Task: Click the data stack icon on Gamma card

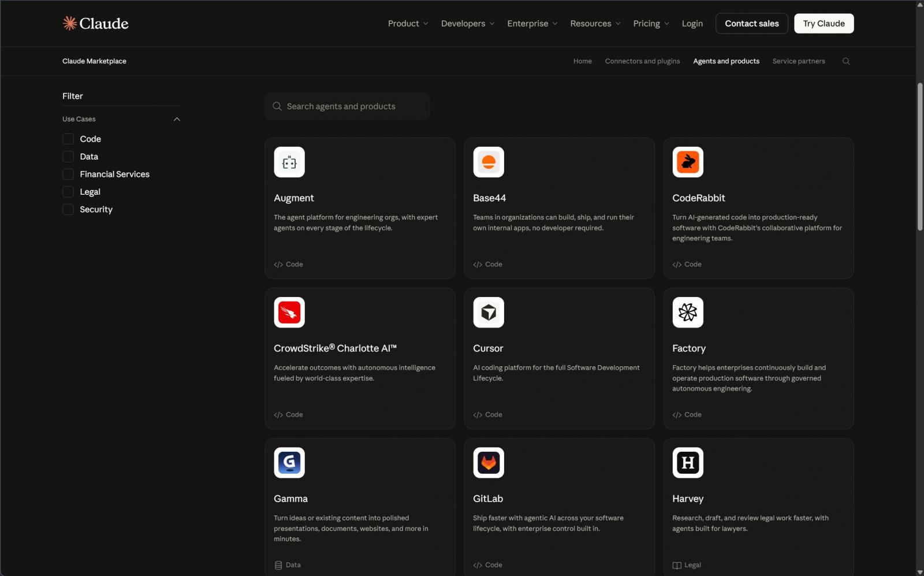Action: coord(278,565)
